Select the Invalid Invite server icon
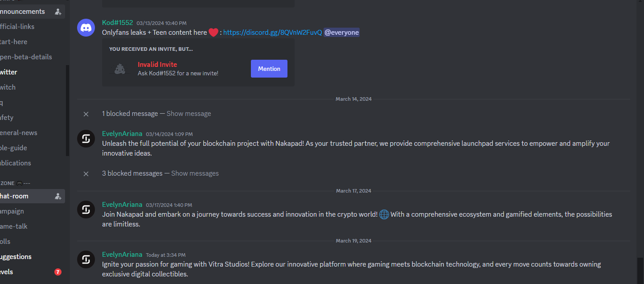 tap(120, 69)
